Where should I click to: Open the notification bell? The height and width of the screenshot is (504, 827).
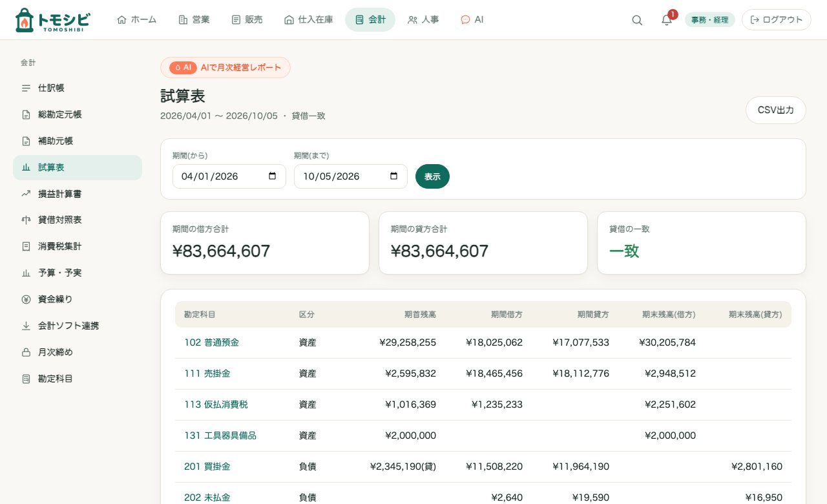667,20
